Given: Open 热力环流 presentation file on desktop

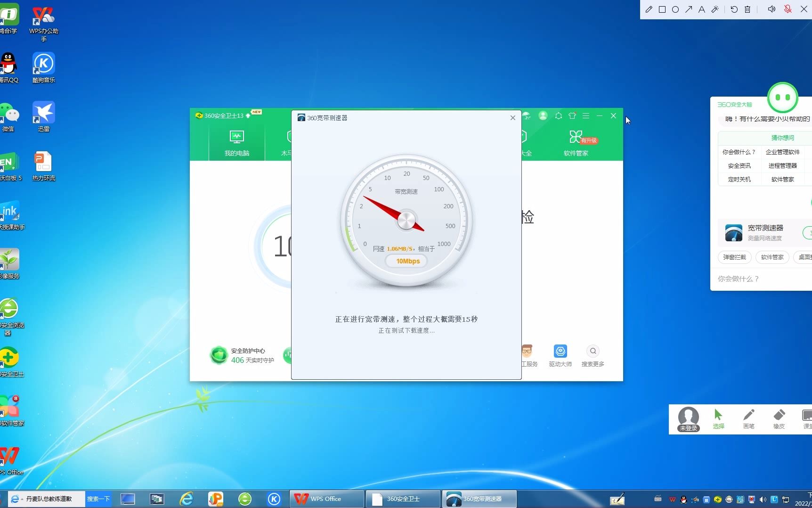Looking at the screenshot, I should [43, 166].
